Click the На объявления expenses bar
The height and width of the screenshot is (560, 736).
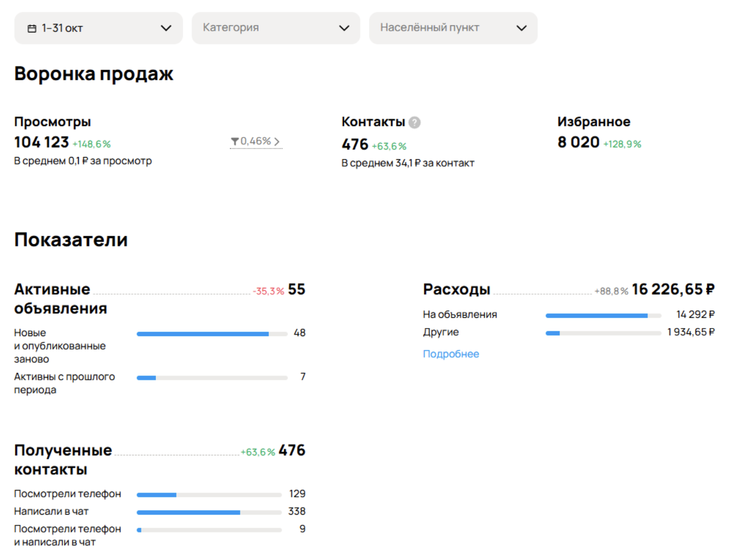click(x=603, y=316)
